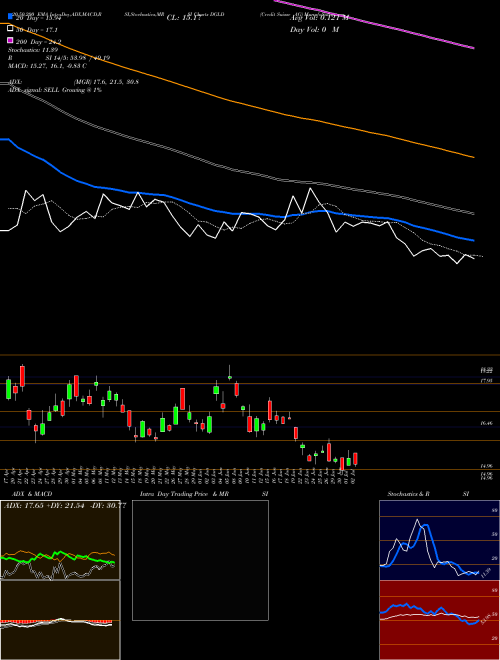Open the RSI chart with dark red background
Screen dimensions: 500x660
pyautogui.click(x=439, y=620)
